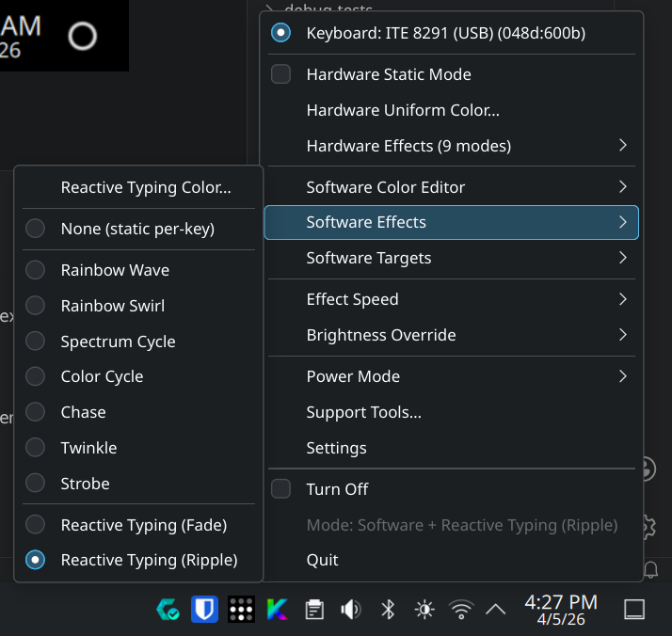Select the Spectrum Cycle effect

click(x=138, y=341)
